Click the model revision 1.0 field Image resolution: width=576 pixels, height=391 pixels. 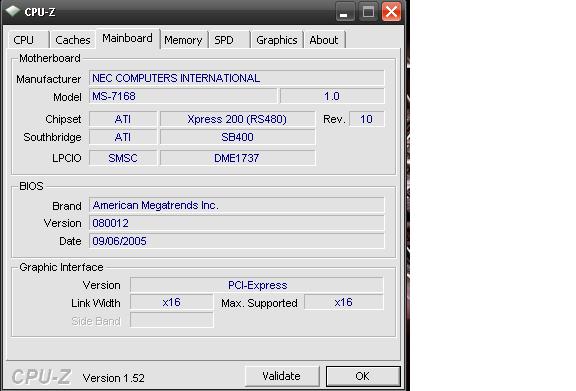tap(332, 96)
